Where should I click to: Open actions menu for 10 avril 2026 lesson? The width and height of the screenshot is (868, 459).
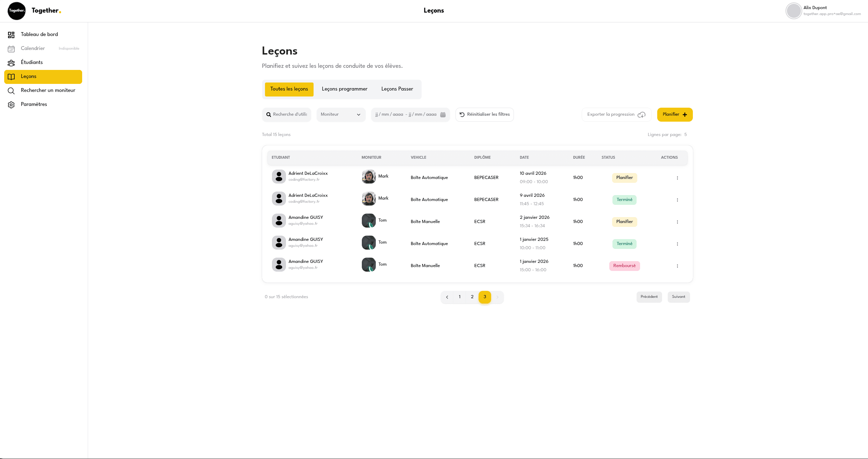[x=677, y=178]
